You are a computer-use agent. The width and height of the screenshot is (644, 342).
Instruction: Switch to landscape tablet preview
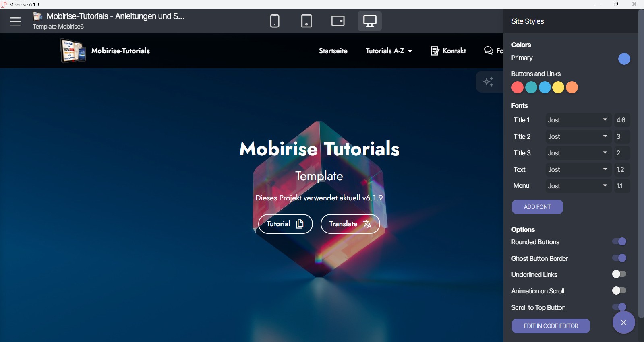click(338, 21)
